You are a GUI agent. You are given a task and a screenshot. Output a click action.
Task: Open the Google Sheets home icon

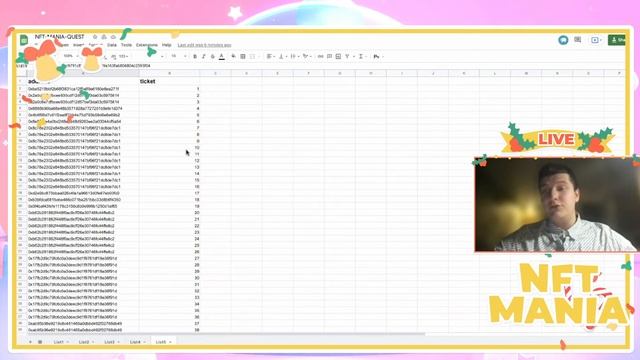pyautogui.click(x=24, y=40)
